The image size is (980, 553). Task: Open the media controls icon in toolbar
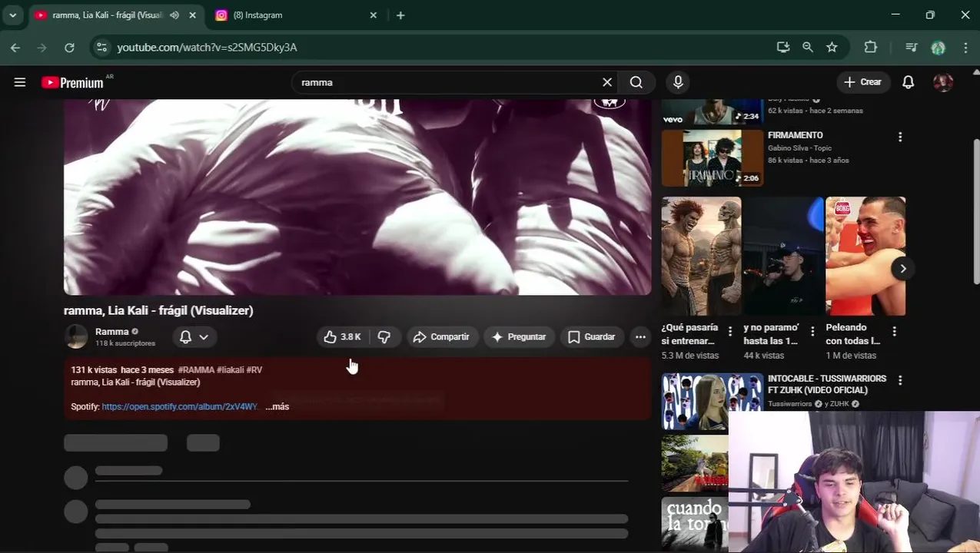912,48
